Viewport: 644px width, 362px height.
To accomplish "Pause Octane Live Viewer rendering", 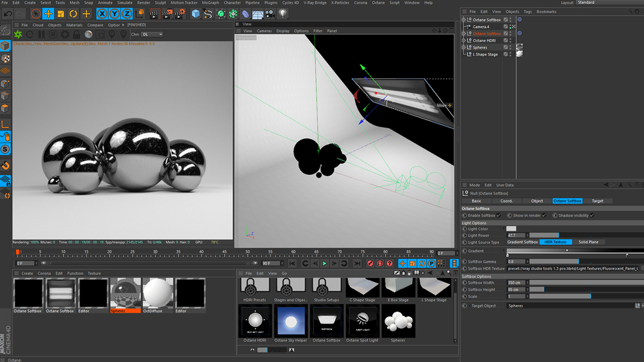I will (x=42, y=35).
